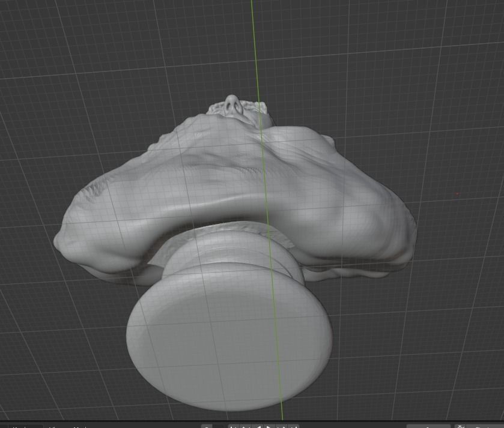Play the animation in reverse
Image resolution: width=504 pixels, height=428 pixels.
pos(258,426)
